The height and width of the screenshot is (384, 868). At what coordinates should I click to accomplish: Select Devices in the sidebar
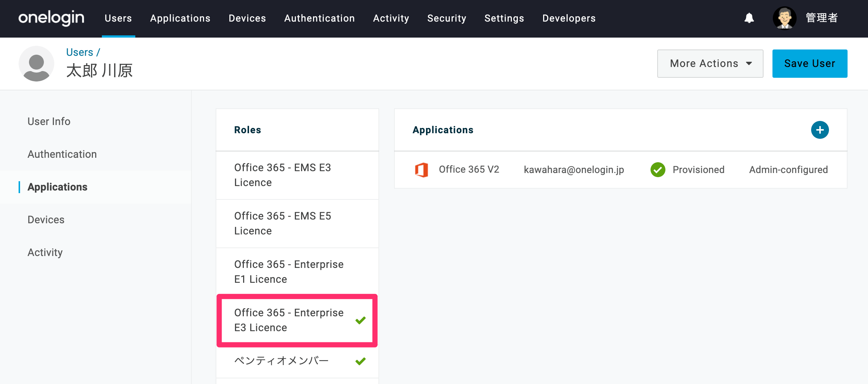coord(46,220)
